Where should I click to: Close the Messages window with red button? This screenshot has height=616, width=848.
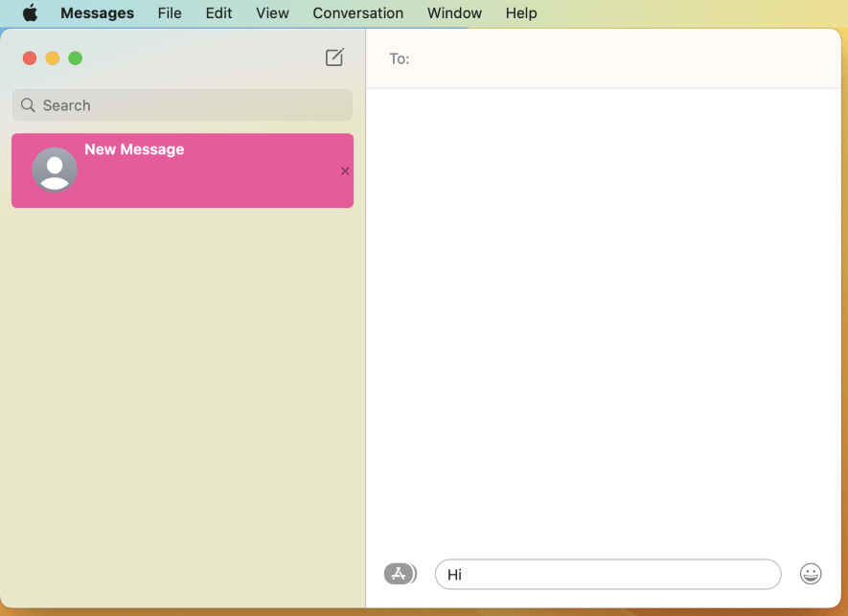(x=30, y=57)
